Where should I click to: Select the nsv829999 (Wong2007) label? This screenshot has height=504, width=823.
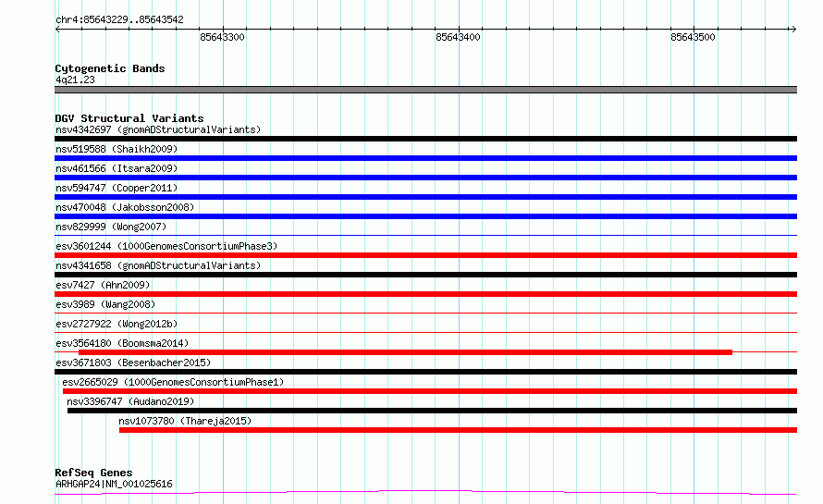(111, 227)
